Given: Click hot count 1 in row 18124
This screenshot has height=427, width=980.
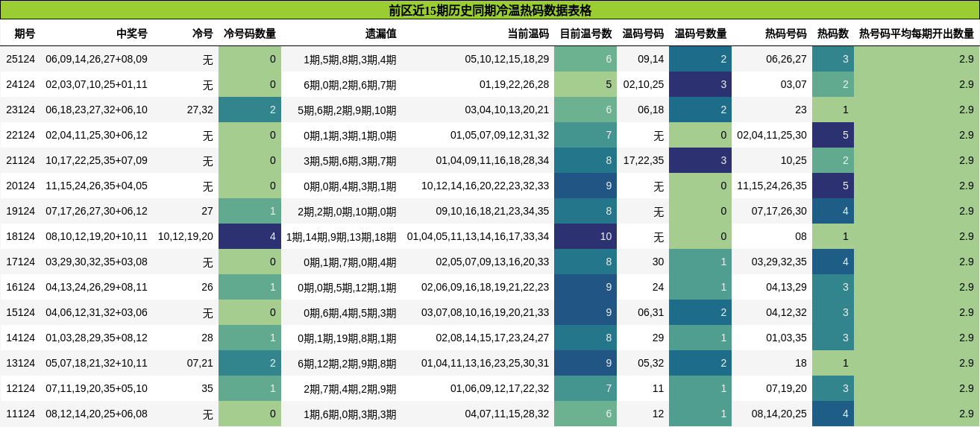Looking at the screenshot, I should click(833, 236).
